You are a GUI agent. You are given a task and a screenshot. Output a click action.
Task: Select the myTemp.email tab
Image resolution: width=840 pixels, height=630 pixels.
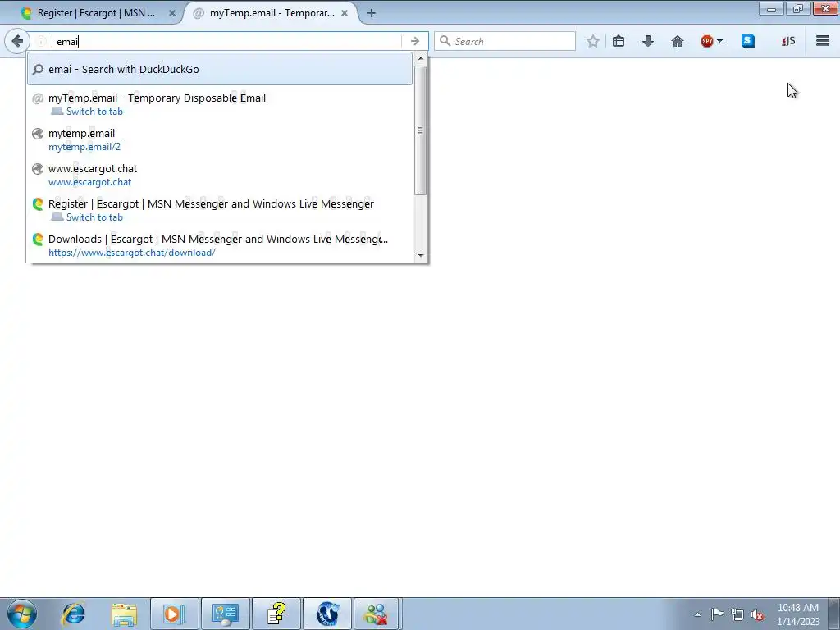pyautogui.click(x=272, y=13)
